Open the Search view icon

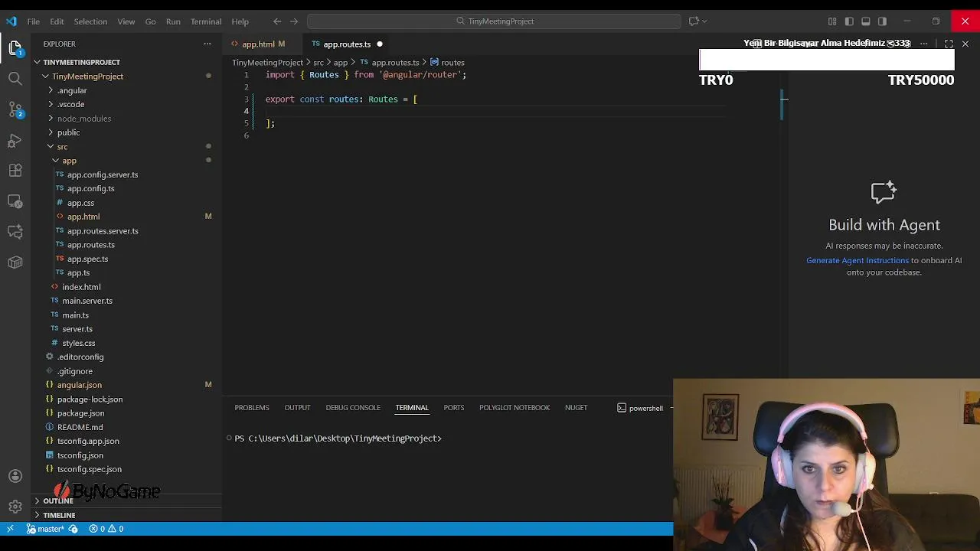15,78
